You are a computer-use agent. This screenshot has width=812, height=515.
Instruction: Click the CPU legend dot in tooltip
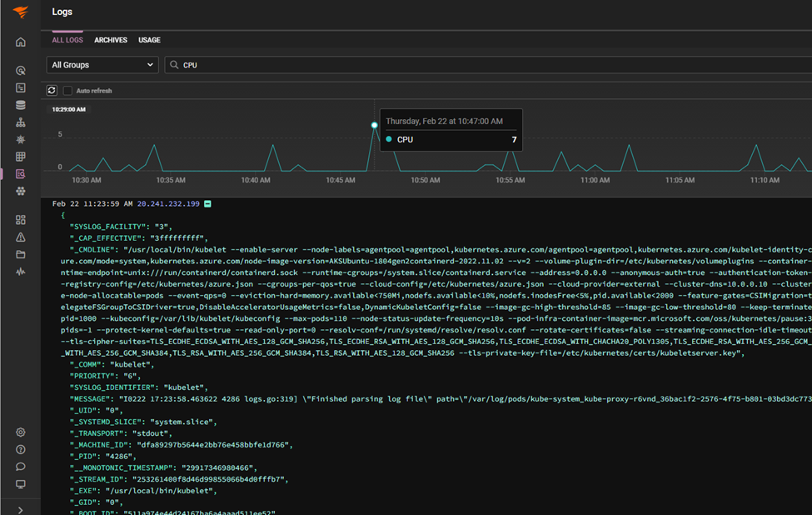coord(389,139)
